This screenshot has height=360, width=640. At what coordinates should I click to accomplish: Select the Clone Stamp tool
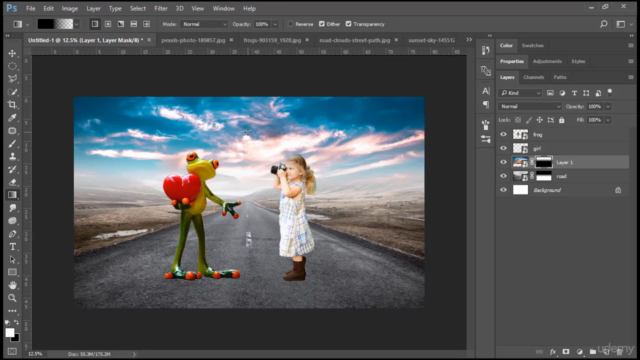coord(12,156)
